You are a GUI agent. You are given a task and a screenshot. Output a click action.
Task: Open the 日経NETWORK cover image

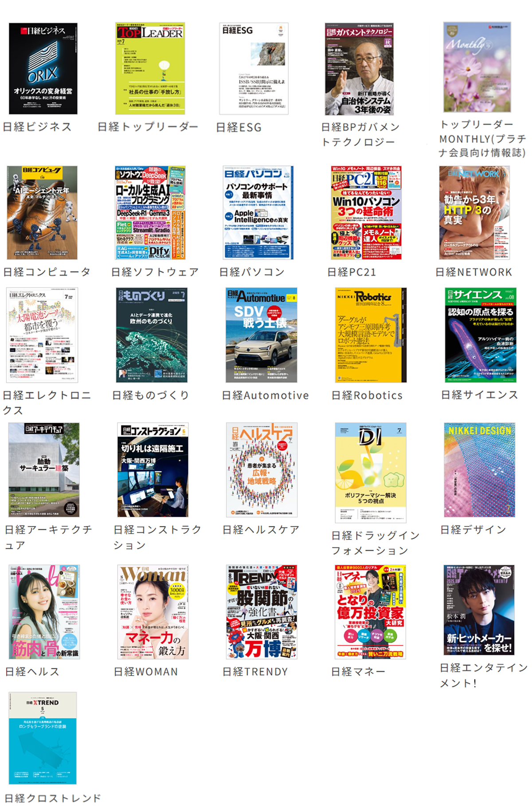pyautogui.click(x=474, y=213)
